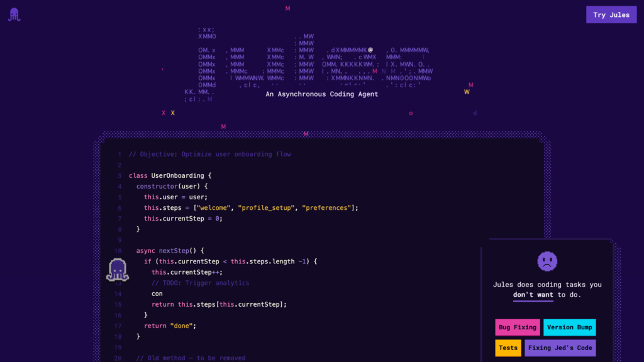Choose the Tests task tag
Image resolution: width=644 pixels, height=362 pixels.
click(508, 348)
